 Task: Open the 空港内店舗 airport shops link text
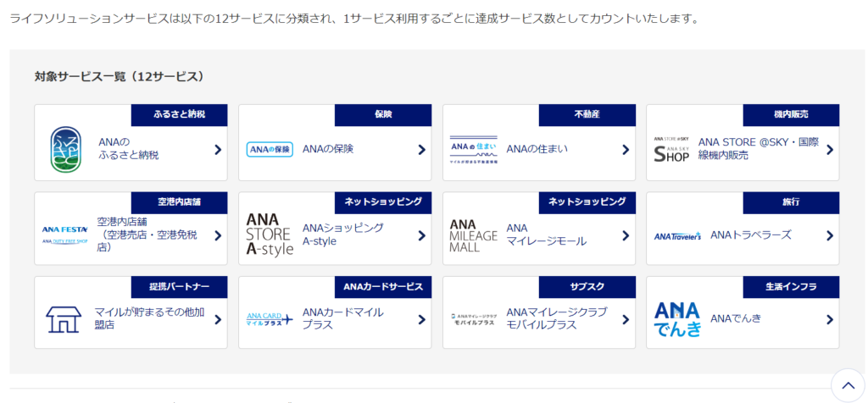click(x=147, y=235)
